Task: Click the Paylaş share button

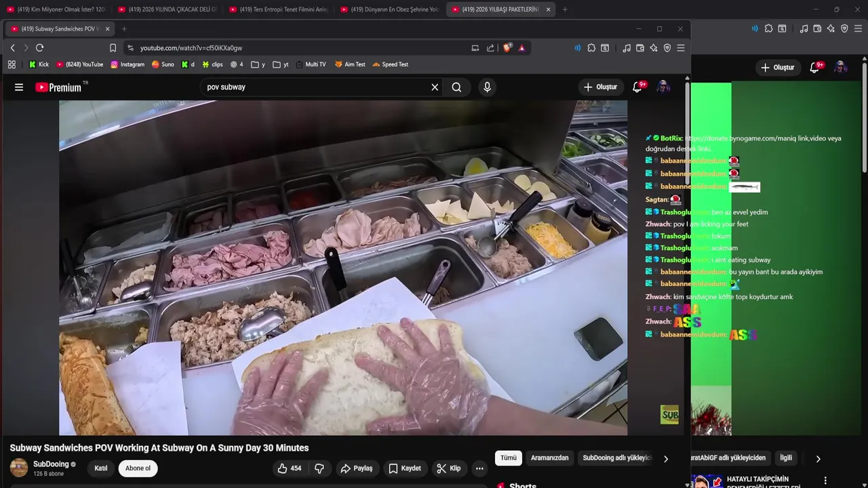Action: point(357,468)
